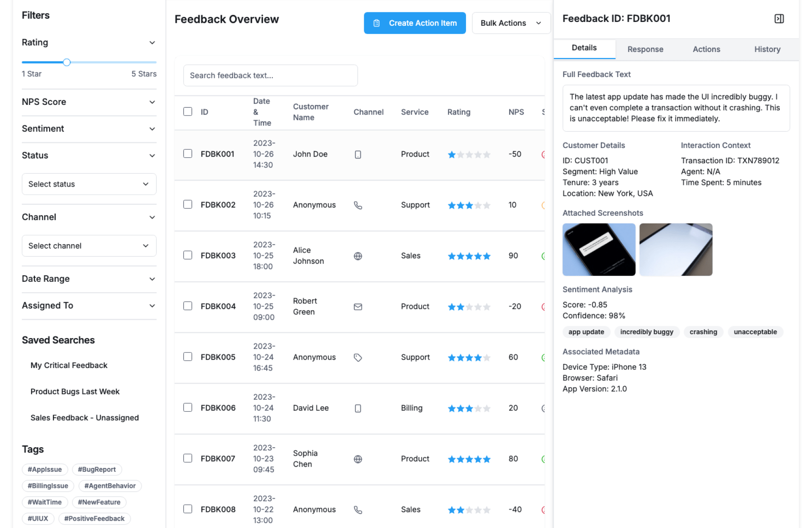The height and width of the screenshot is (528, 812).
Task: Click web globe icon for FDBK003
Action: click(x=358, y=256)
